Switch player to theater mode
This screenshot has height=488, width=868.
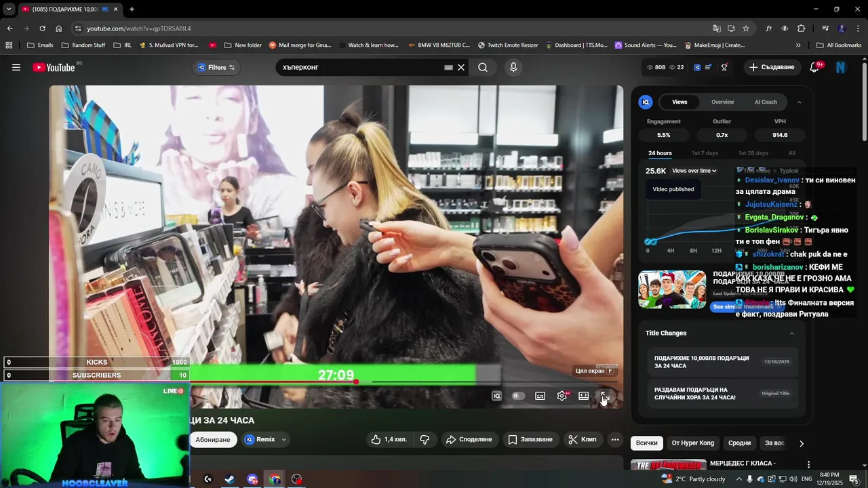point(583,396)
